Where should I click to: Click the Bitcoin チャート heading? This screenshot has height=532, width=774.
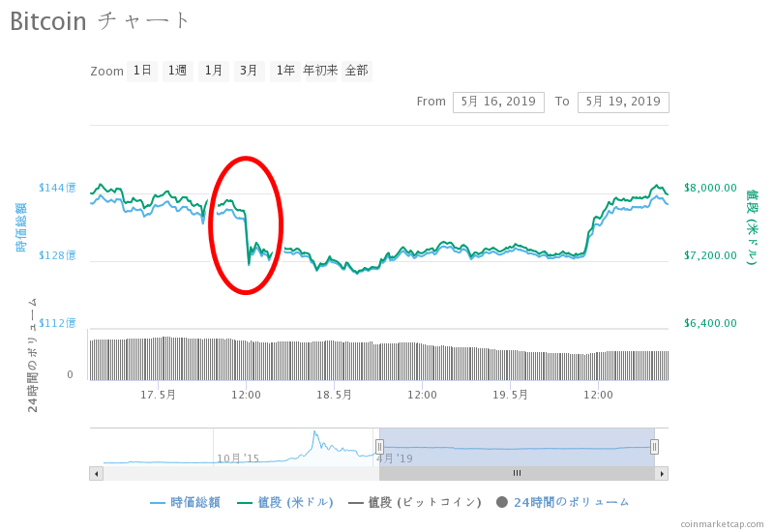(x=100, y=21)
